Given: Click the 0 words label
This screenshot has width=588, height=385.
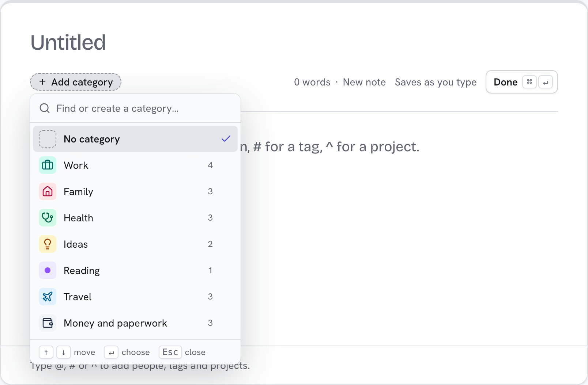Looking at the screenshot, I should click(312, 82).
